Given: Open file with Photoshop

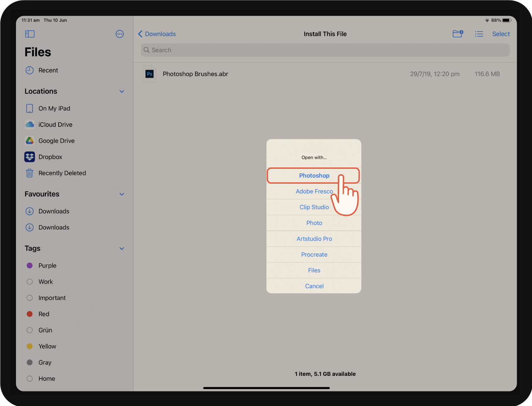Looking at the screenshot, I should 314,176.
